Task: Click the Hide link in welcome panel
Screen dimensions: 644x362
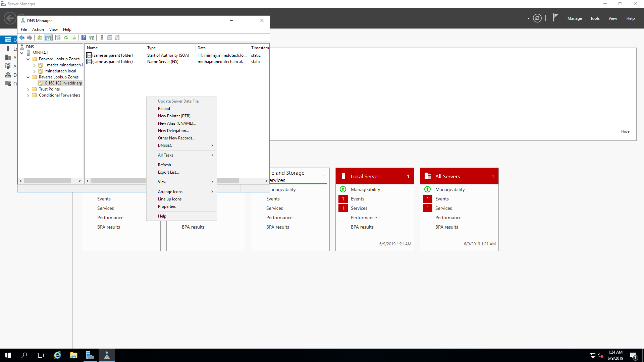Action: [x=625, y=131]
